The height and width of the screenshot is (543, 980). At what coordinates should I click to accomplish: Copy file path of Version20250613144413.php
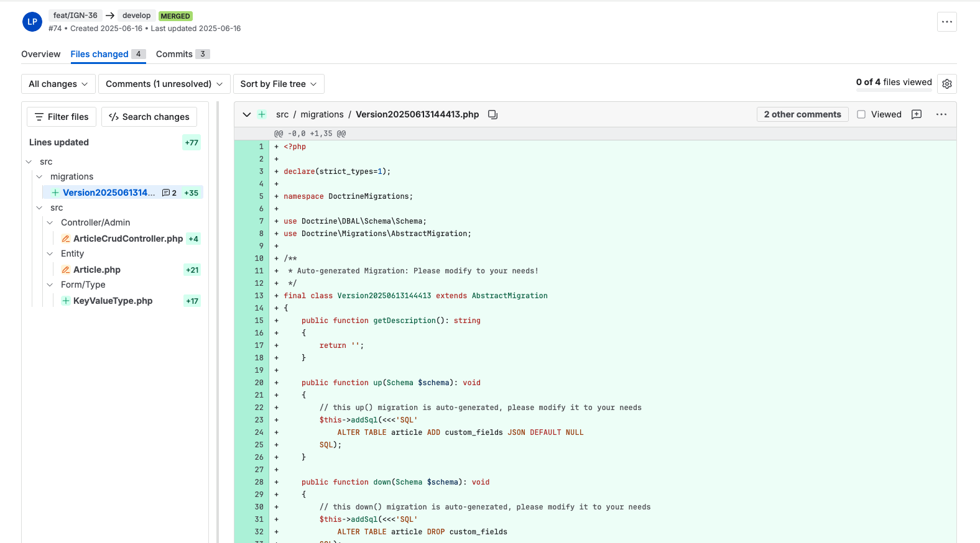pos(492,114)
